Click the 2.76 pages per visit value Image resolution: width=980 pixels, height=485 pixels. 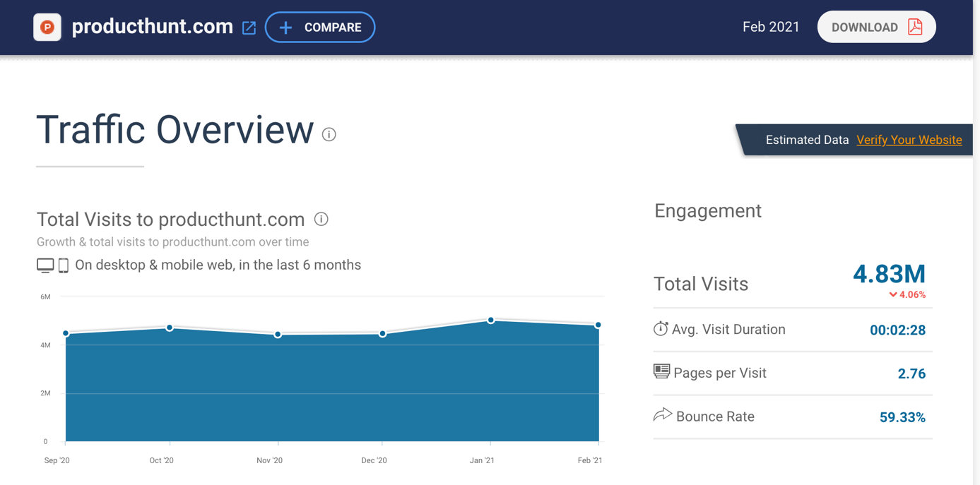[911, 373]
